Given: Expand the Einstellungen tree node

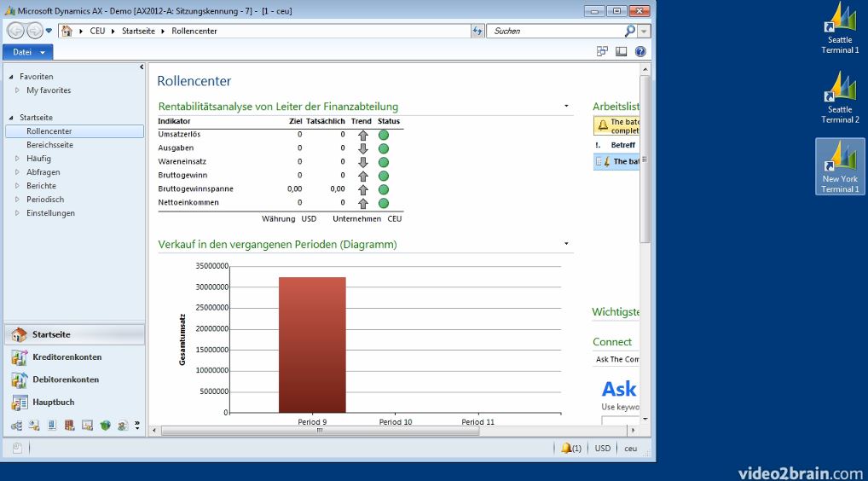Looking at the screenshot, I should 17,213.
